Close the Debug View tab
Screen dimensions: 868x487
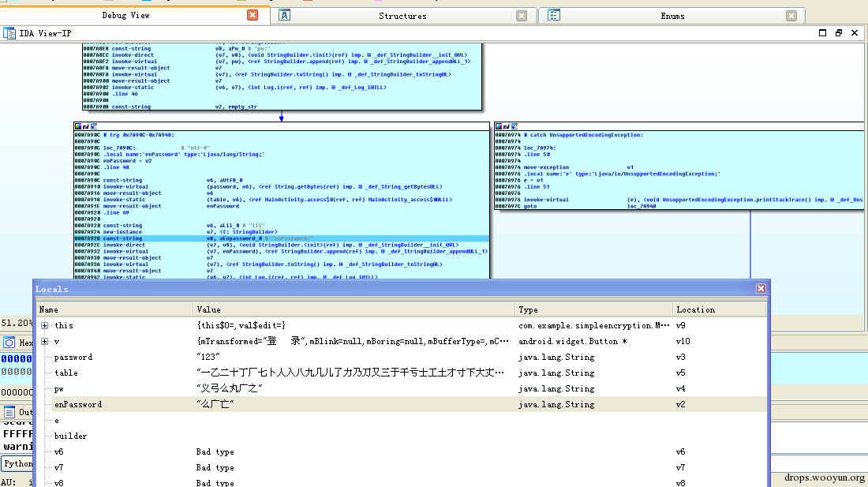tap(253, 15)
